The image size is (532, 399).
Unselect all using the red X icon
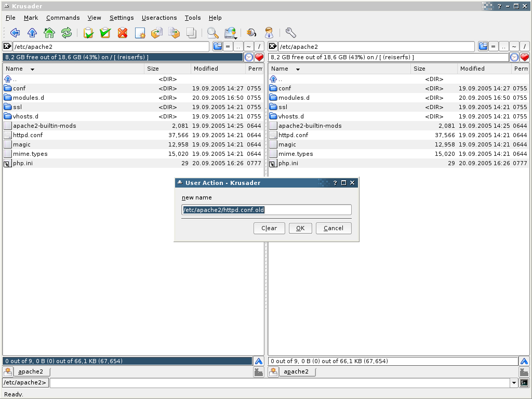point(123,33)
